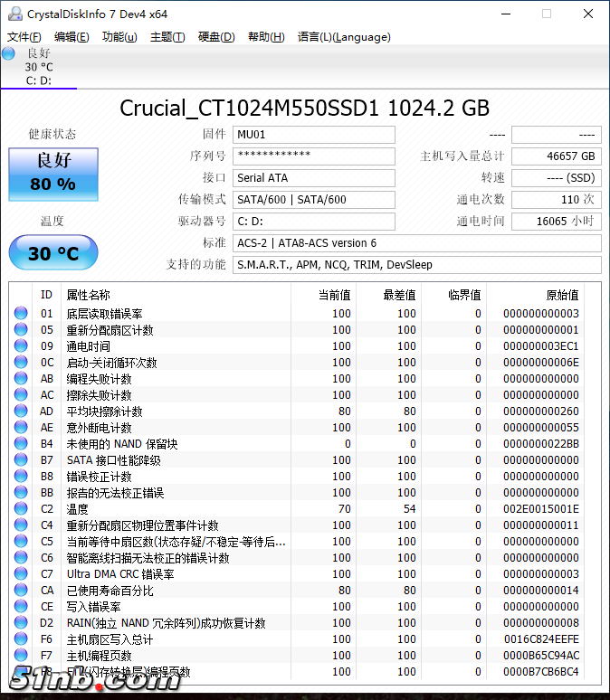Click the CrystalDiskInfo app icon in title bar

tap(14, 14)
